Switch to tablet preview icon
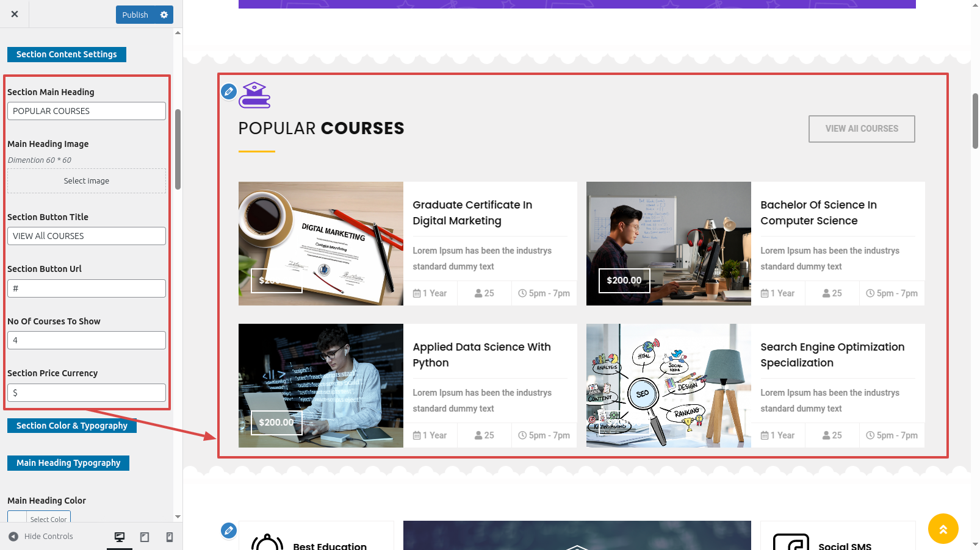Screen dimensions: 980x550 point(145,537)
